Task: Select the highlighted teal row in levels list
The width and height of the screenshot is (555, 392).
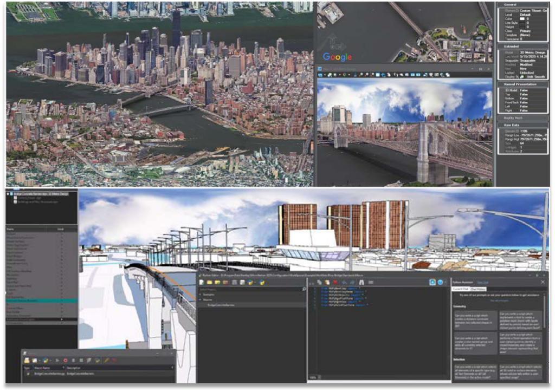Action: click(x=41, y=301)
